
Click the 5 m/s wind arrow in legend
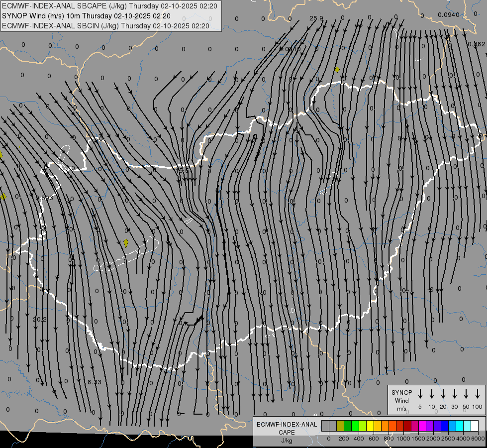point(420,394)
